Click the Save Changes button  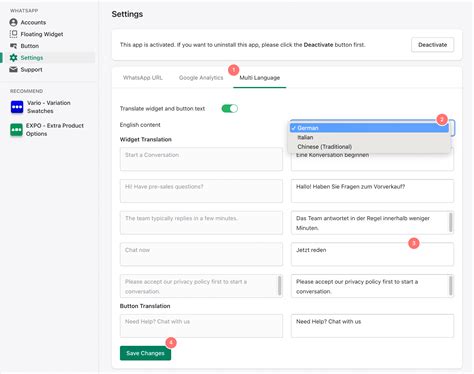[x=145, y=353]
